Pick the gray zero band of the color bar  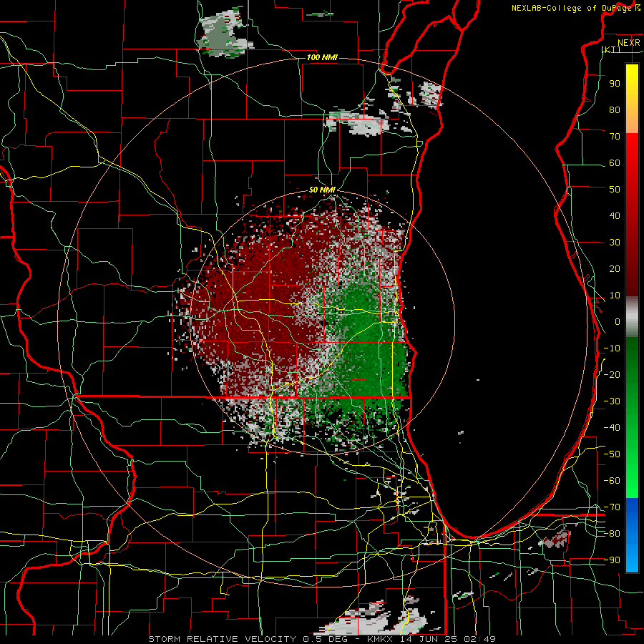[x=632, y=317]
